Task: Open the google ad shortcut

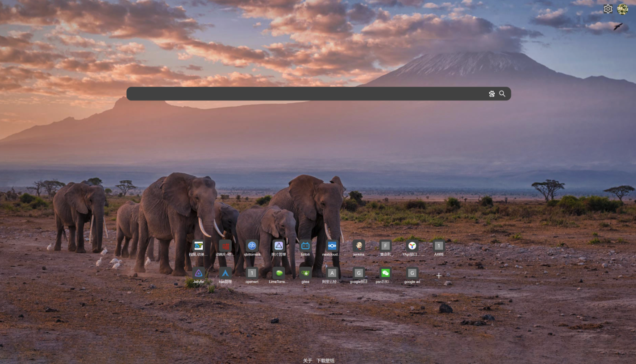Action: point(412,273)
